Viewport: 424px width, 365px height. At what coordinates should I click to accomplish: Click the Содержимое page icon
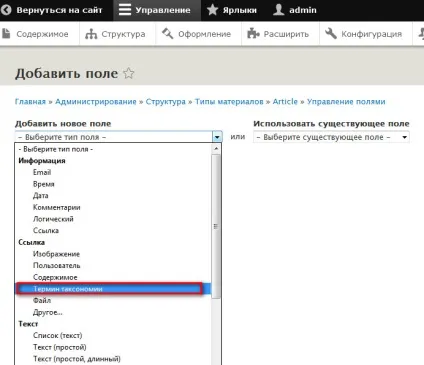pos(6,34)
